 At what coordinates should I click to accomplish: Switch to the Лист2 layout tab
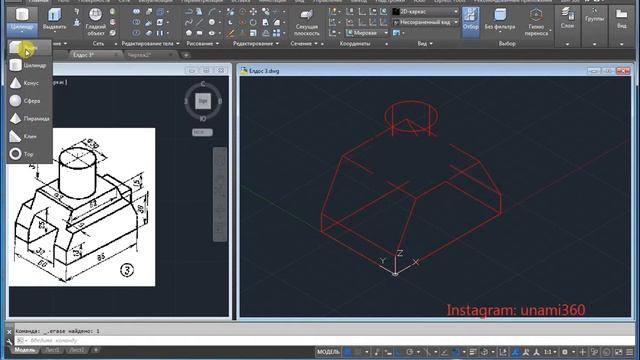[76, 350]
